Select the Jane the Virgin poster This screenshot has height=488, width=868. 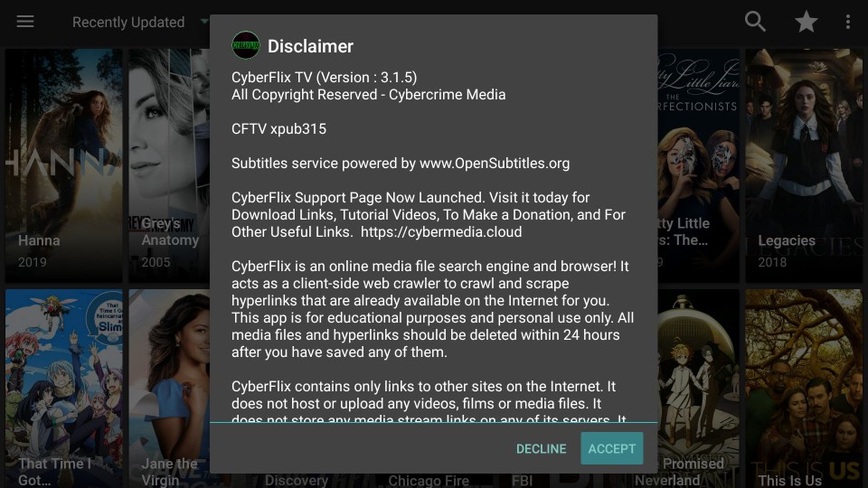click(x=169, y=389)
